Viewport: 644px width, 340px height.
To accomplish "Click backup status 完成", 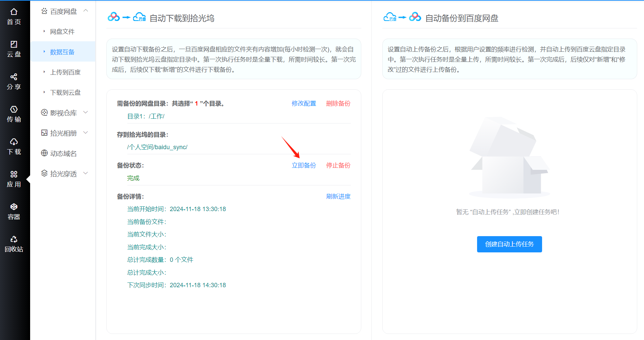I will pyautogui.click(x=133, y=178).
